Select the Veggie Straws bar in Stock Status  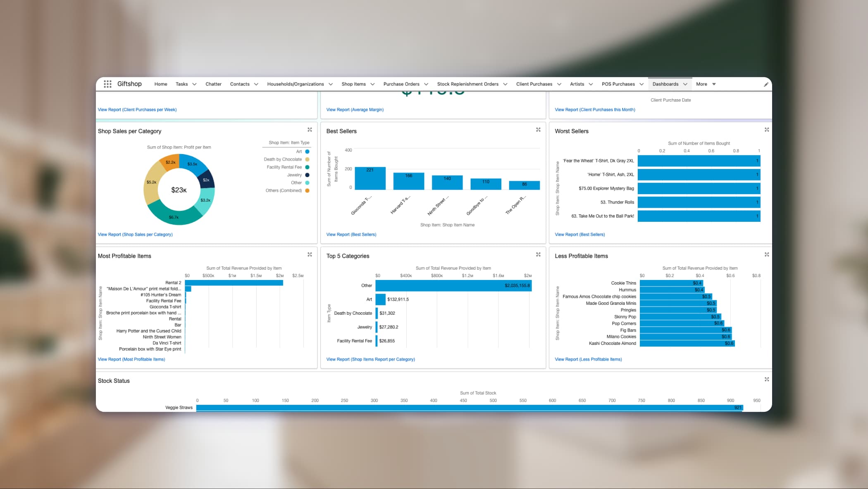tap(455, 407)
